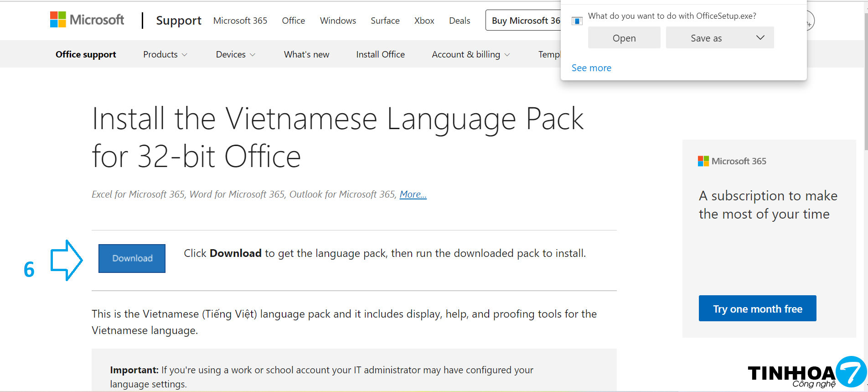
Task: Open the What's new page
Action: (306, 54)
